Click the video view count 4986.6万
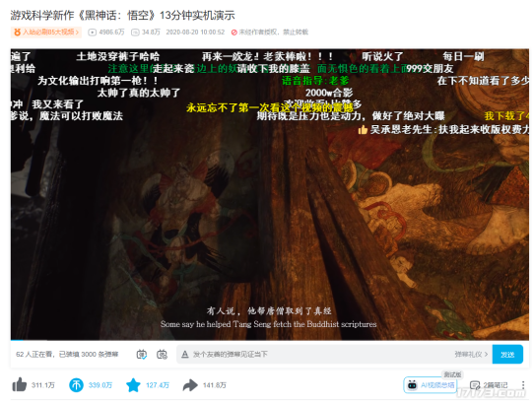The width and height of the screenshot is (532, 403). click(106, 32)
